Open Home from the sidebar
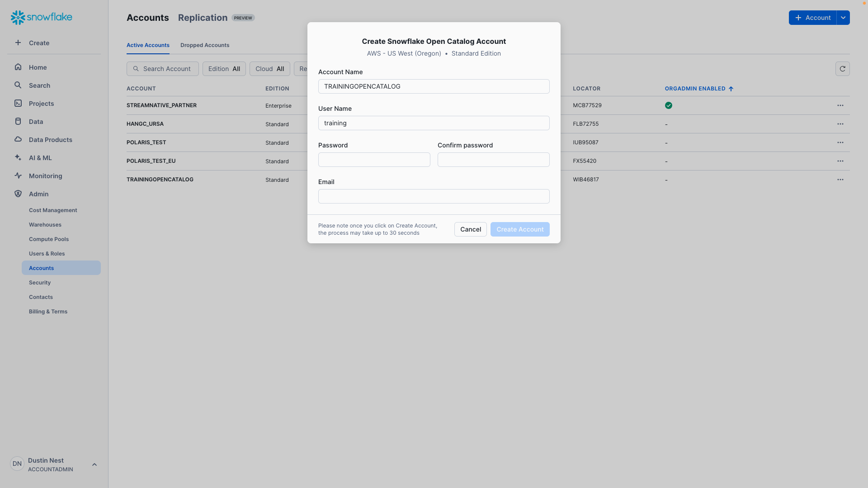Image resolution: width=868 pixels, height=488 pixels. (x=18, y=67)
